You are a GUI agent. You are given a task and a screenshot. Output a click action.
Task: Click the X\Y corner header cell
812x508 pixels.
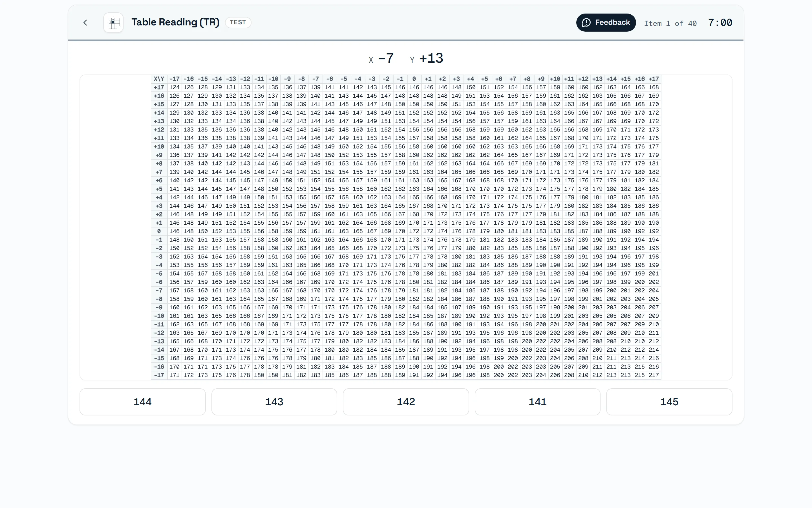(159, 79)
